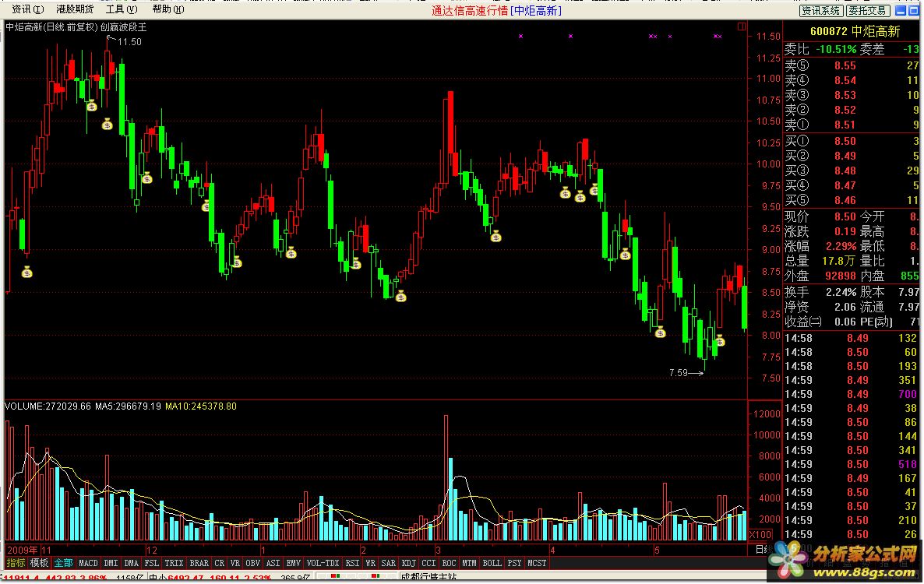
Task: Click the 卖③ 8.53 ask row
Action: coord(851,95)
